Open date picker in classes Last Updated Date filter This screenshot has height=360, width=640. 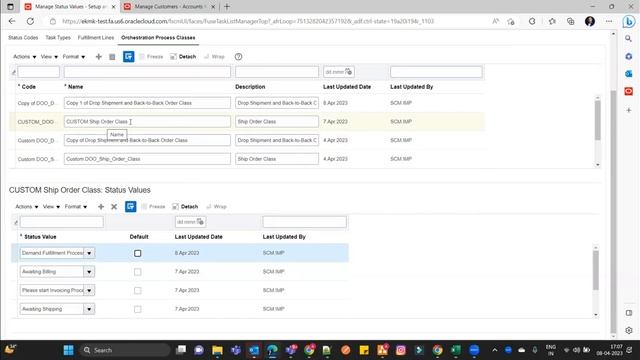pos(348,72)
